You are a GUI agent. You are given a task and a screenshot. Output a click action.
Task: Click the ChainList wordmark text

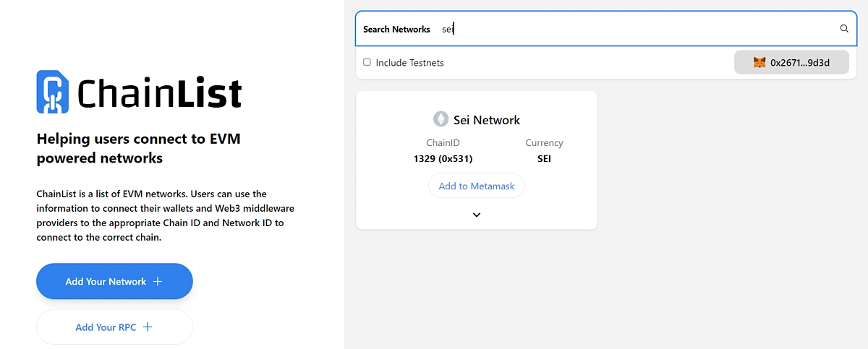coord(159,93)
